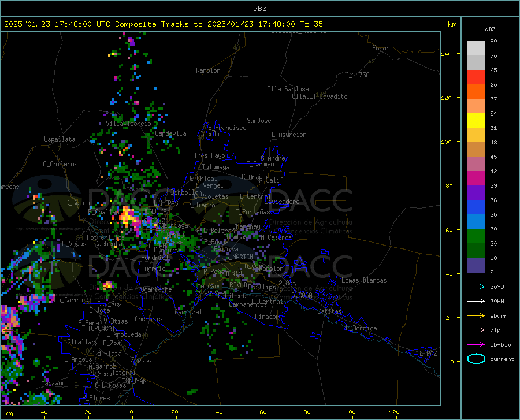Click the cyan 50YD arrow in legend
This screenshot has height=420, width=520.
coord(476,287)
